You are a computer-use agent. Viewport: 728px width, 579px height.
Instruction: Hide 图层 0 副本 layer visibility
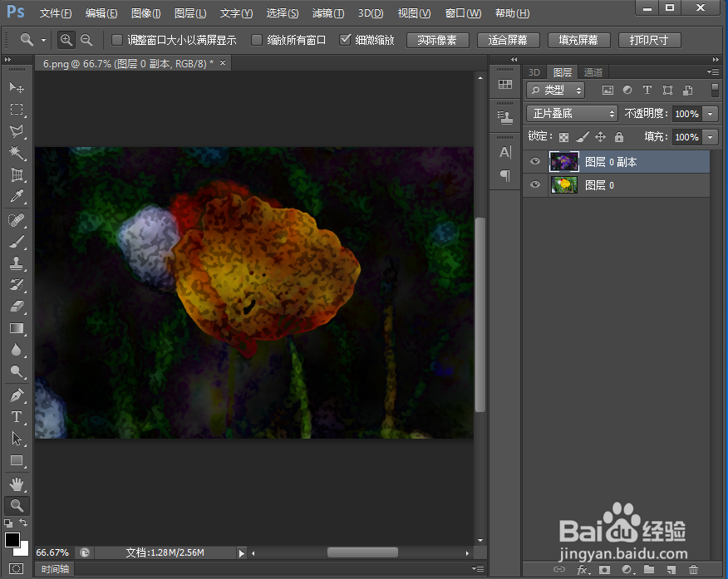coord(535,161)
